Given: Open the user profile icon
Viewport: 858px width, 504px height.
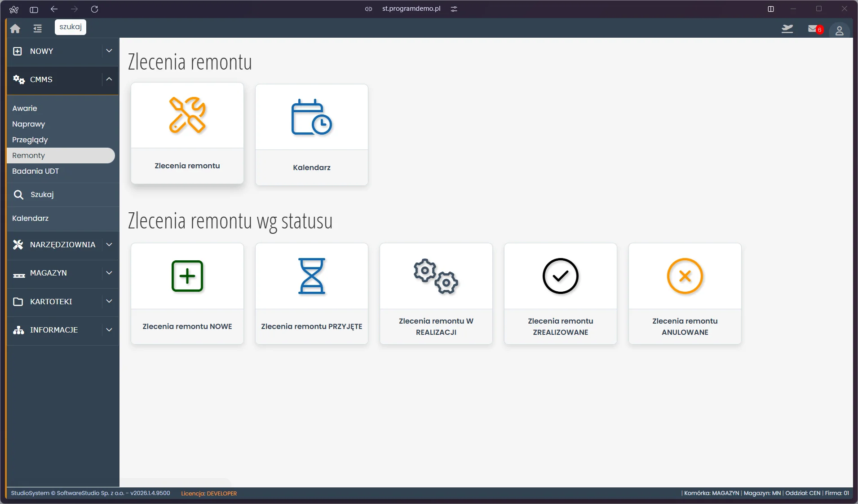Looking at the screenshot, I should coord(839,31).
